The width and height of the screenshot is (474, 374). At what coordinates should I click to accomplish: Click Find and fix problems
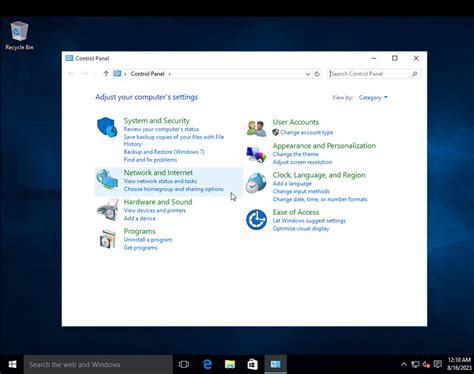coord(150,160)
